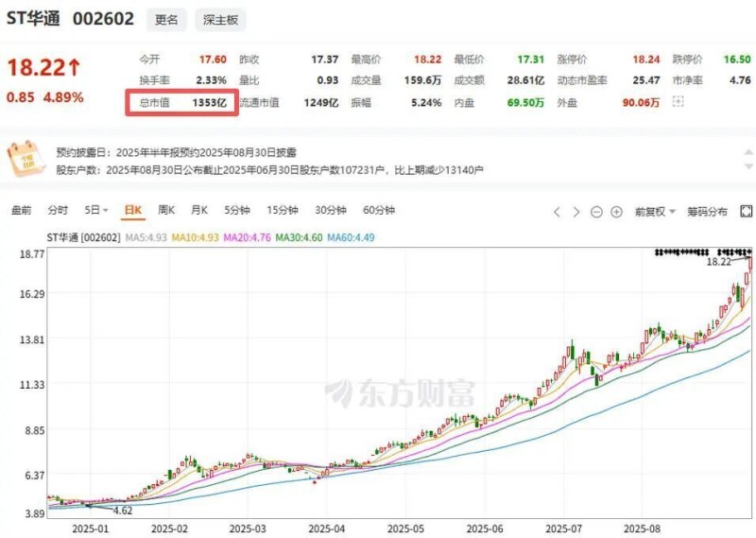Open 前复权 adjustment dropdown
The image size is (756, 538).
(x=655, y=212)
